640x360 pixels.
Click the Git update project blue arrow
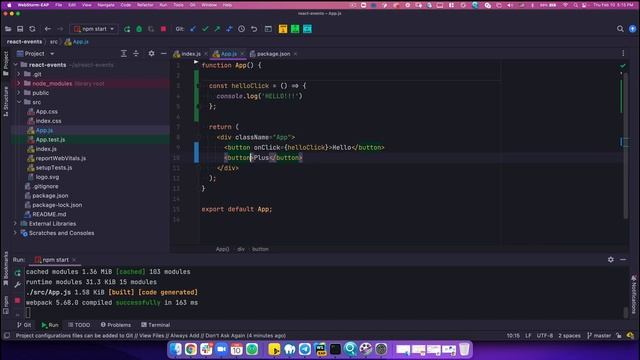click(193, 29)
